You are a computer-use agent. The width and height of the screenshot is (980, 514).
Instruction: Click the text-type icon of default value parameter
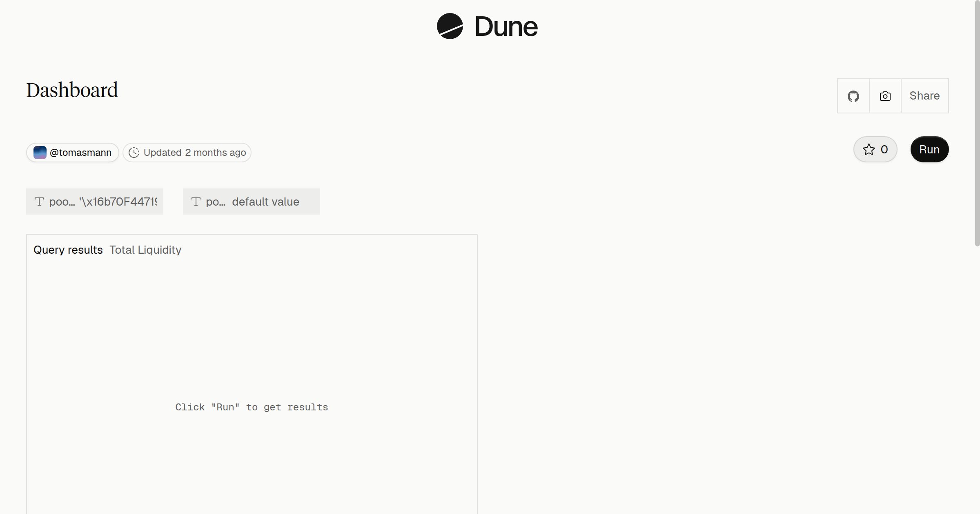tap(196, 202)
